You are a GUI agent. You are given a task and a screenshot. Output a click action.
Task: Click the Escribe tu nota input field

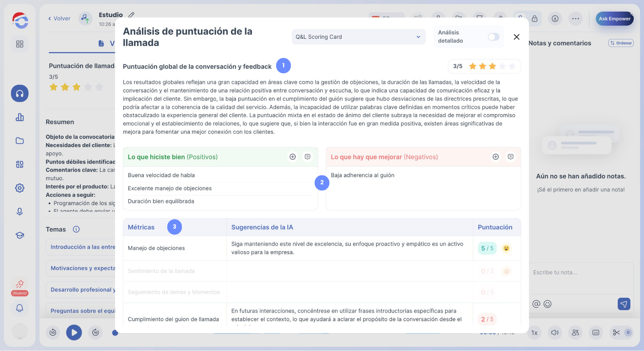point(580,273)
